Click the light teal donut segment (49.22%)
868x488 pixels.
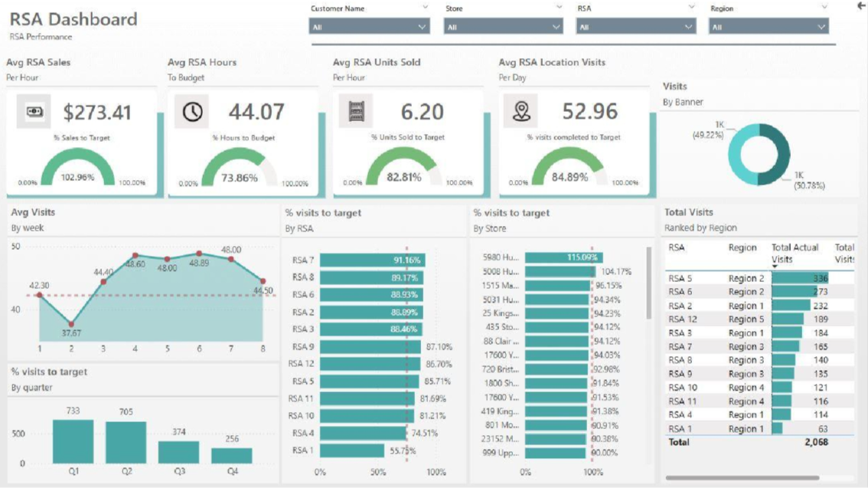[x=739, y=155]
